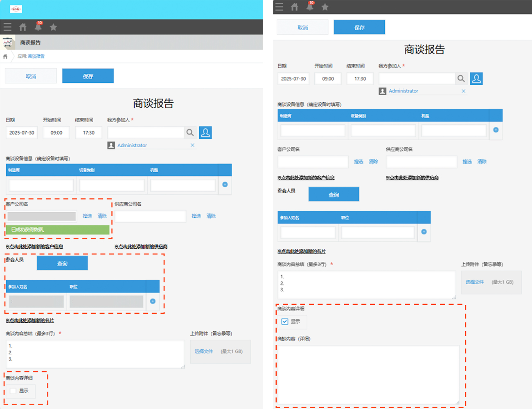Click the magnifier search icon in the left form

point(190,133)
